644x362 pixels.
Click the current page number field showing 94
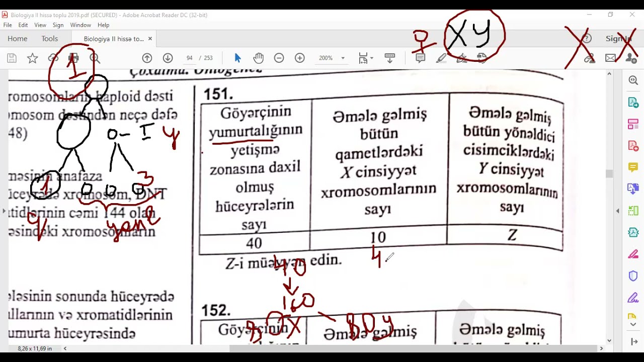(x=189, y=58)
